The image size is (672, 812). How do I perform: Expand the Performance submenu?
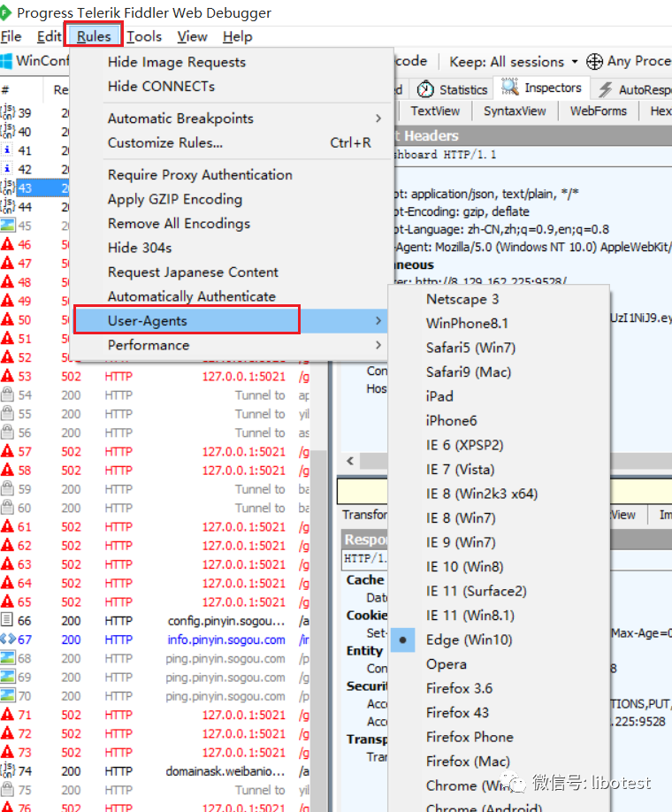point(231,346)
